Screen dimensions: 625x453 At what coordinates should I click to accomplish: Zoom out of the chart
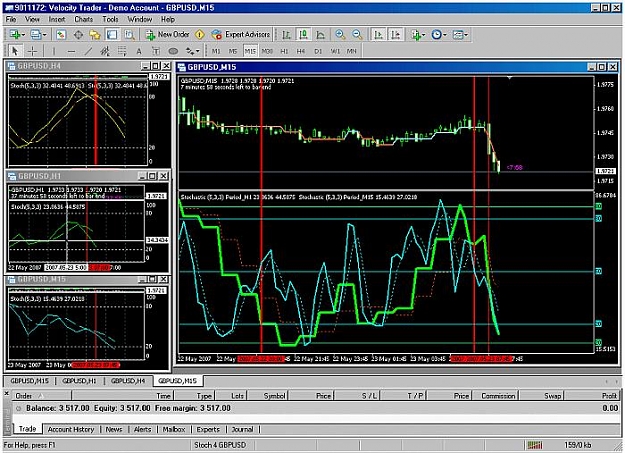click(357, 35)
